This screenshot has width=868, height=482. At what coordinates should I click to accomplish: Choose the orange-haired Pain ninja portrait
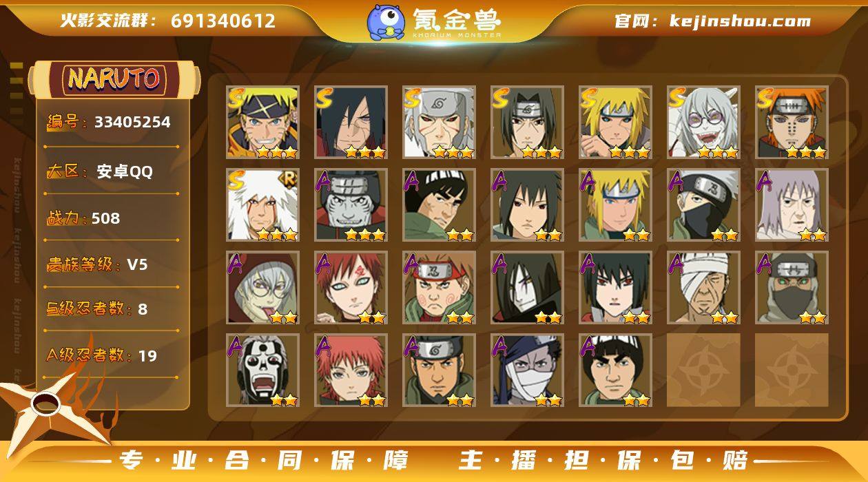[792, 122]
